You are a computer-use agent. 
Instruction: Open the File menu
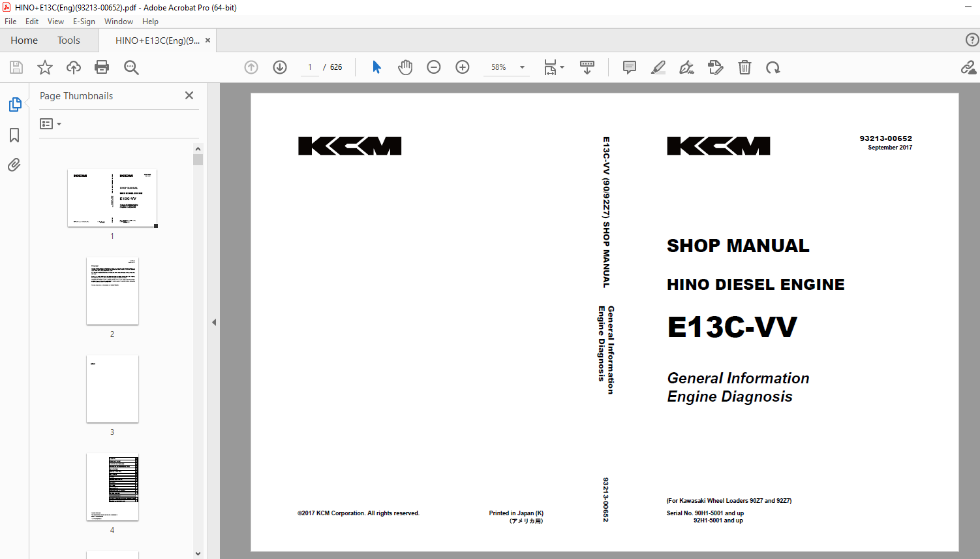[x=10, y=22]
